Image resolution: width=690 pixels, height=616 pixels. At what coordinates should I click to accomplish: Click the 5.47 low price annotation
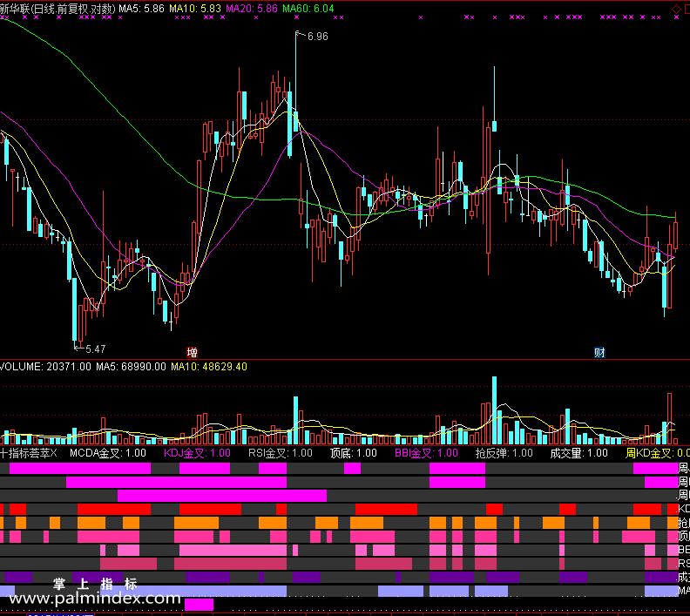(95, 349)
